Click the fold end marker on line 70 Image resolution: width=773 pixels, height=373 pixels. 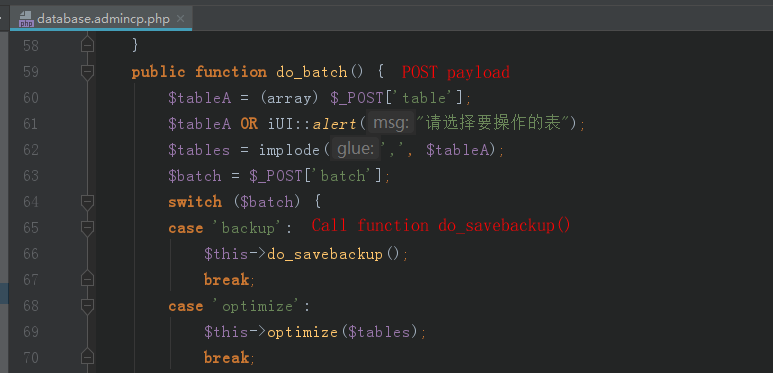tap(87, 358)
